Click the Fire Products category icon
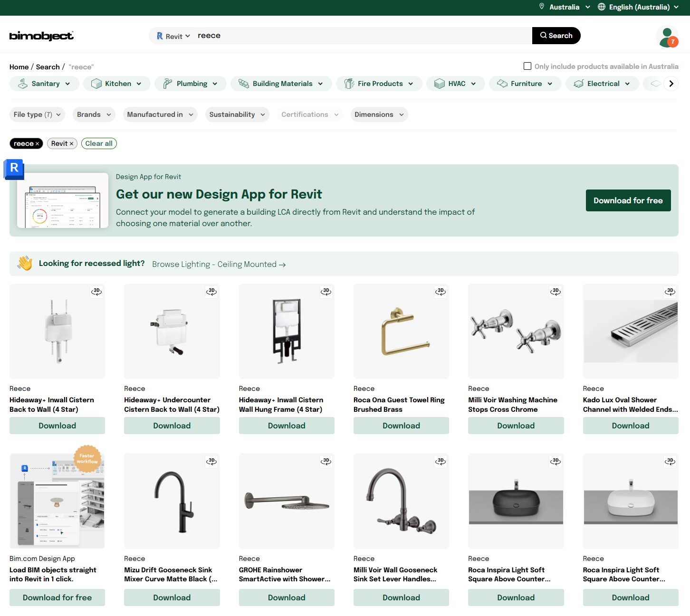The width and height of the screenshot is (690, 616). coord(350,84)
